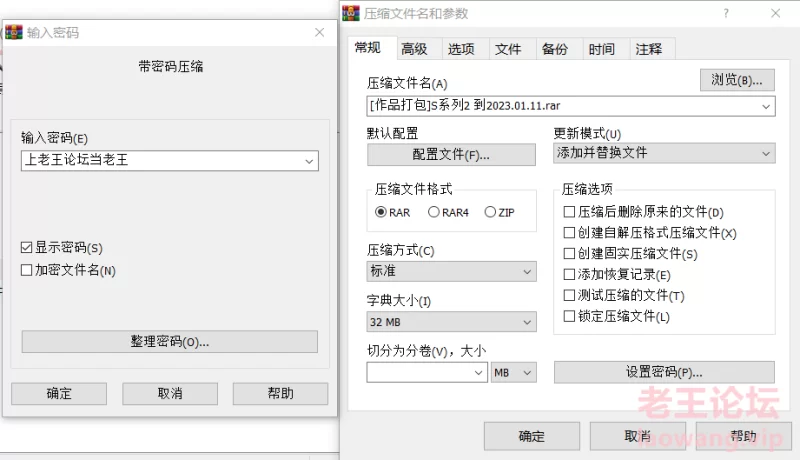
Task: Select the RAR format radio button
Action: [381, 212]
